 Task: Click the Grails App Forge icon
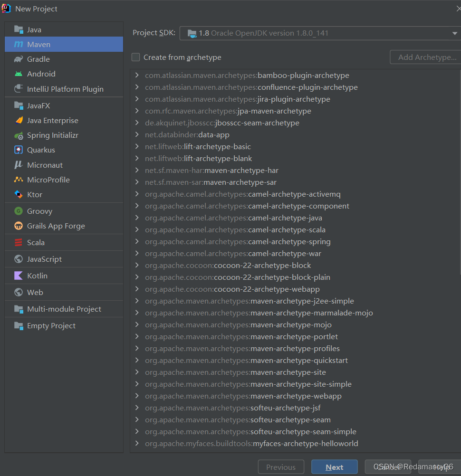(x=19, y=226)
